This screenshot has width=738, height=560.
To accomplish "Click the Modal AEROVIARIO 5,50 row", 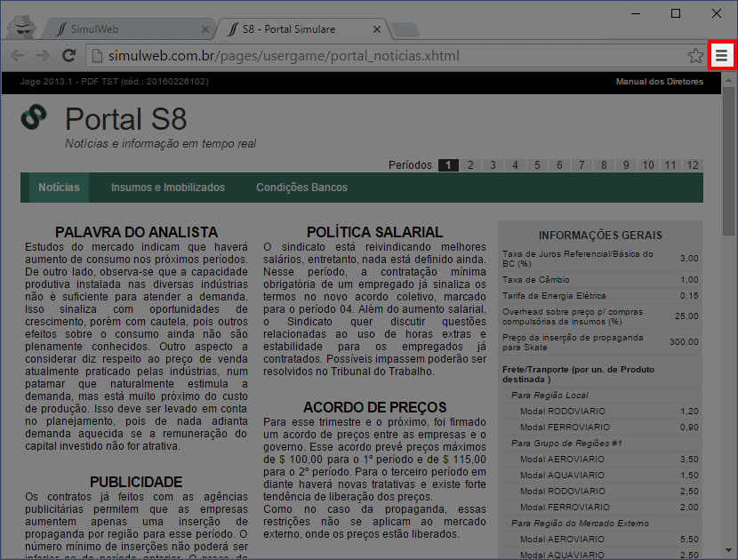I will (600, 540).
